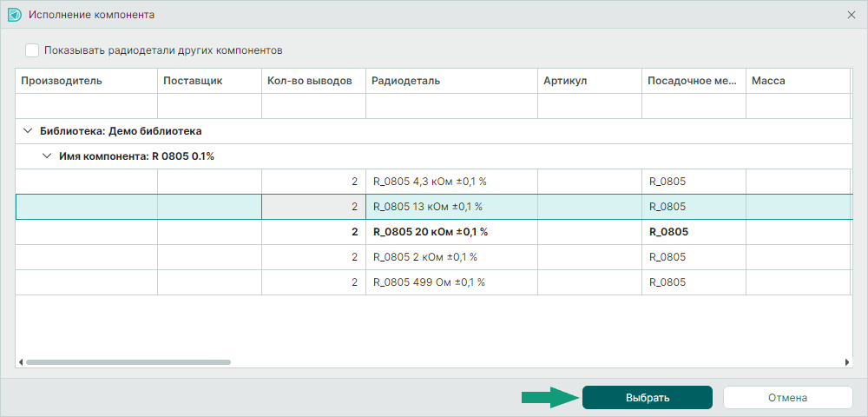Click the horizontal scrollbar left arrow
The height and width of the screenshot is (417, 868).
[x=21, y=362]
